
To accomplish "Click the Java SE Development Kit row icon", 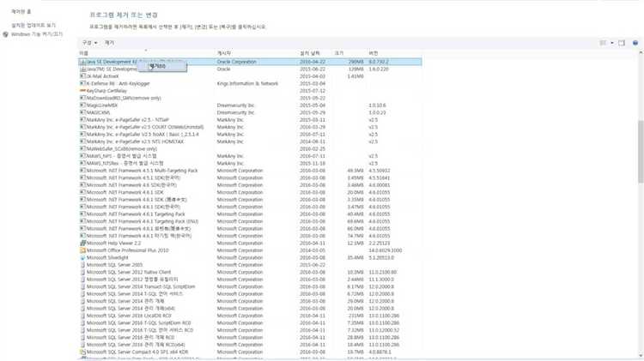I will tap(82, 62).
